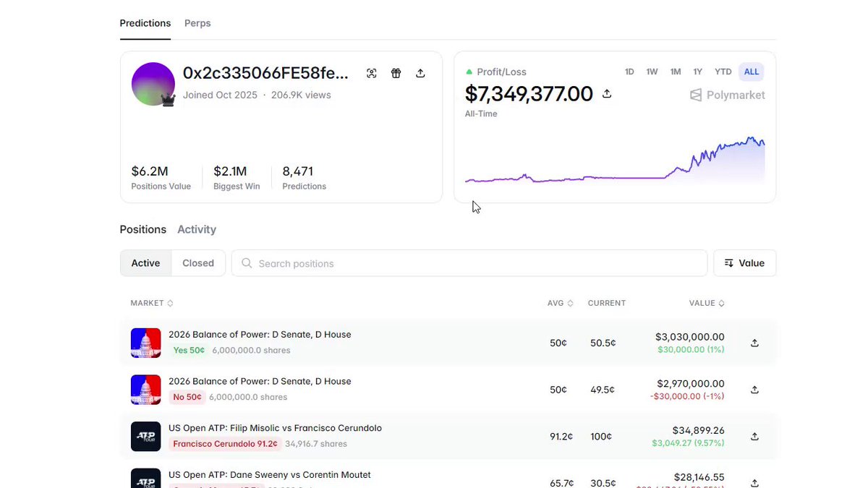Show Active positions
The height and width of the screenshot is (488, 868).
click(145, 263)
